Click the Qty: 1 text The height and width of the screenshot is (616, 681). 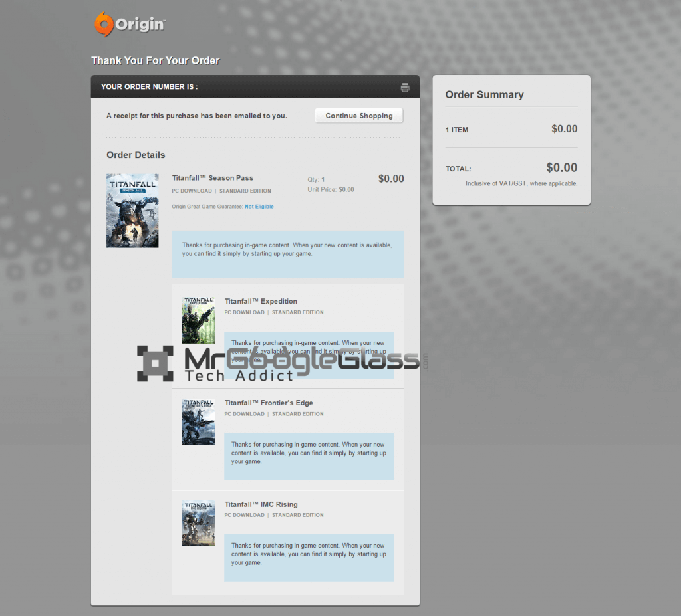[316, 179]
